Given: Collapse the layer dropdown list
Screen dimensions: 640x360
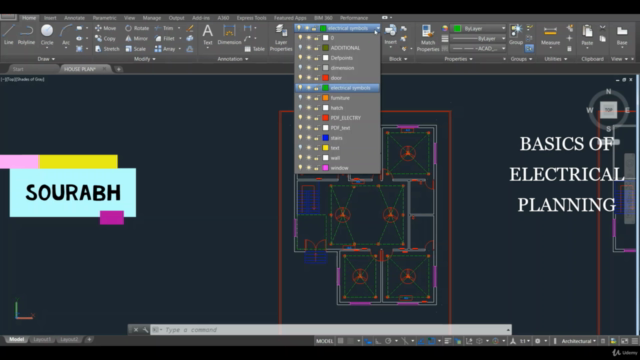Looking at the screenshot, I should pos(378,28).
